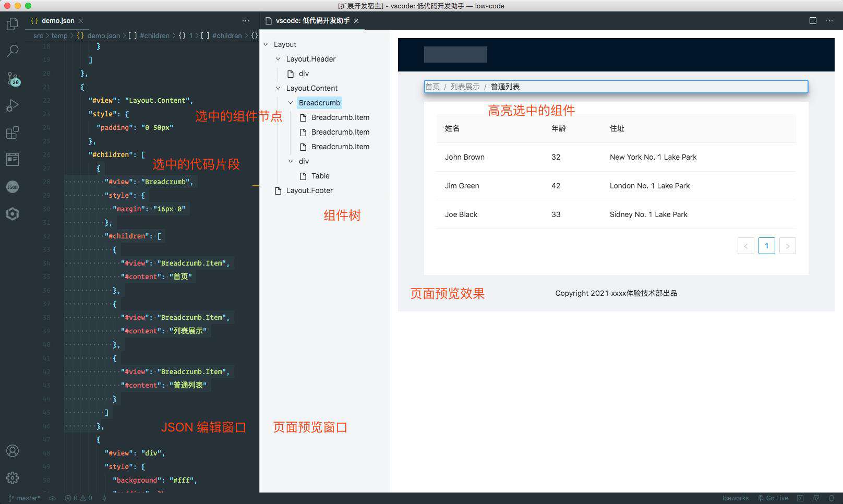Click 首页 breadcrumb link in page preview
This screenshot has height=504, width=843.
coord(432,87)
